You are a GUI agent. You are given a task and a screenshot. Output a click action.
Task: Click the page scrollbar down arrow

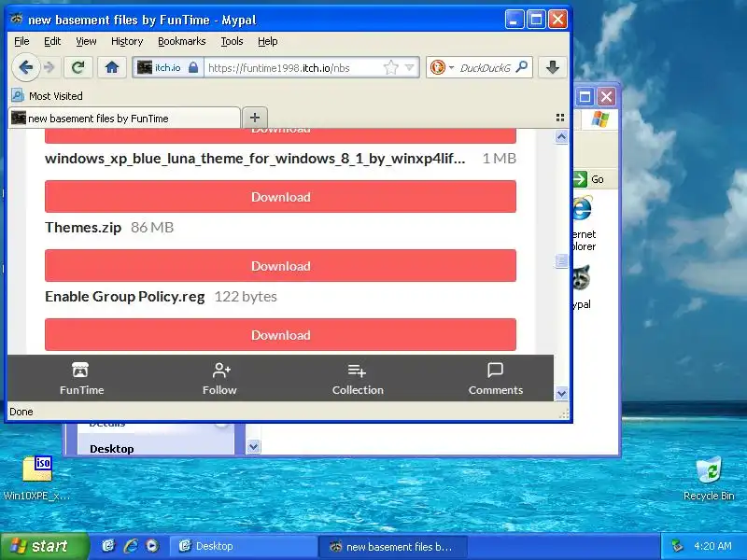click(562, 393)
